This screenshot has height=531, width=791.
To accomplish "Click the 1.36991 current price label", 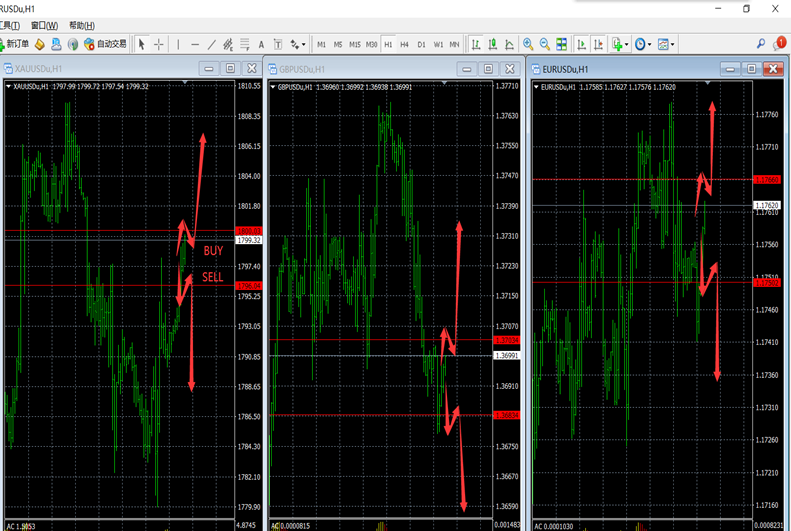I will click(x=506, y=356).
